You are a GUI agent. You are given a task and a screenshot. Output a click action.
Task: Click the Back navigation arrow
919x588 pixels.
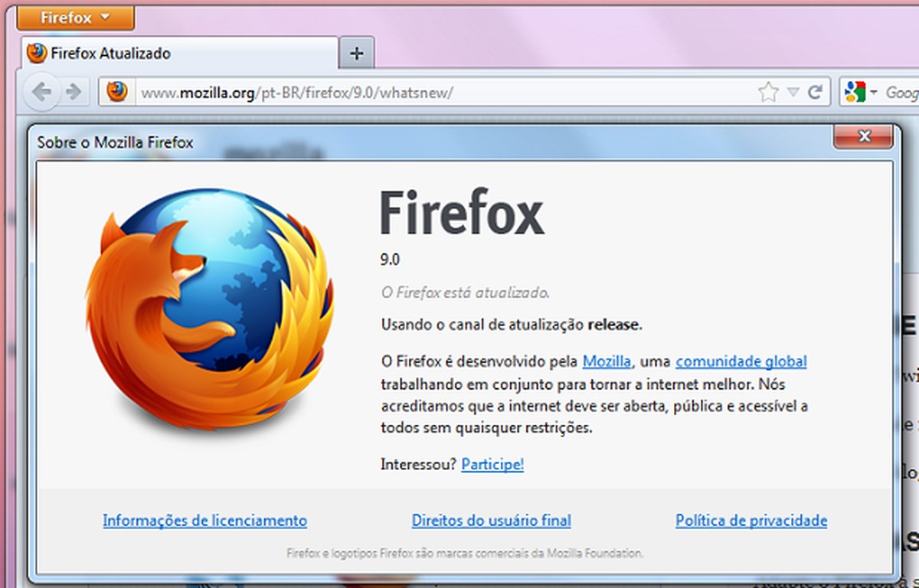(x=41, y=90)
